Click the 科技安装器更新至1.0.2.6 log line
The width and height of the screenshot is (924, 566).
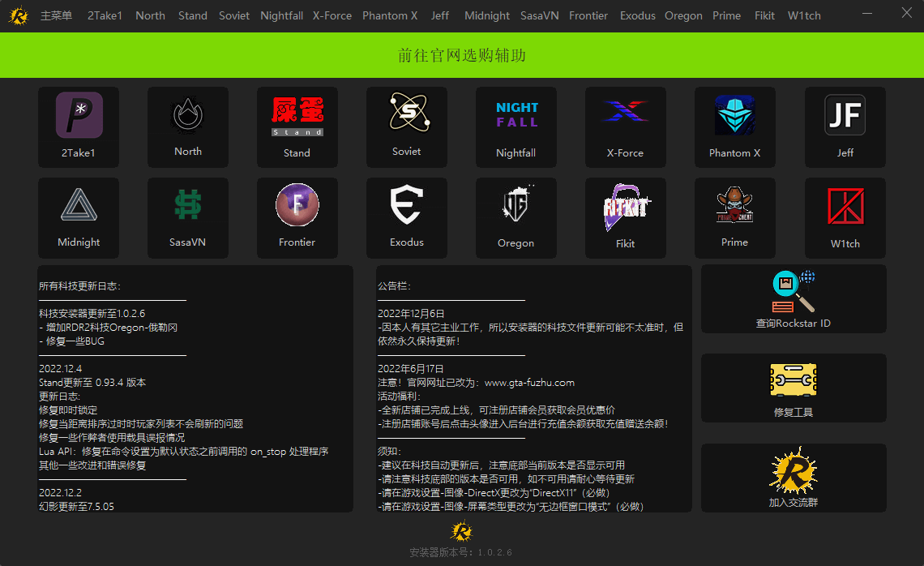[92, 314]
